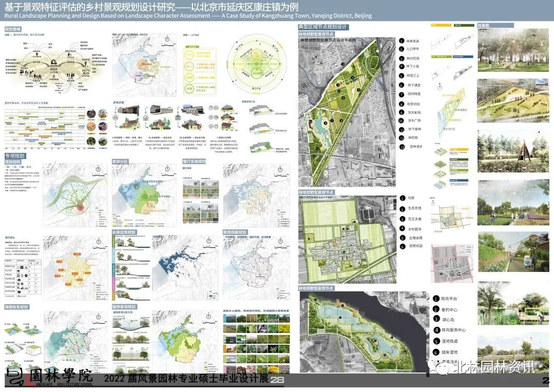Screen dimensions: 554x392
Task: Click legend entry 观鸟平台
Action: [449, 299]
